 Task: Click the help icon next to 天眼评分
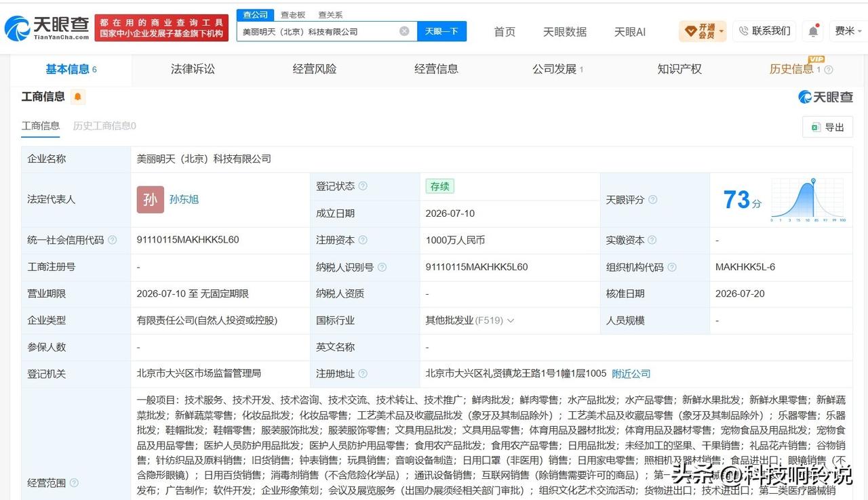pos(652,200)
